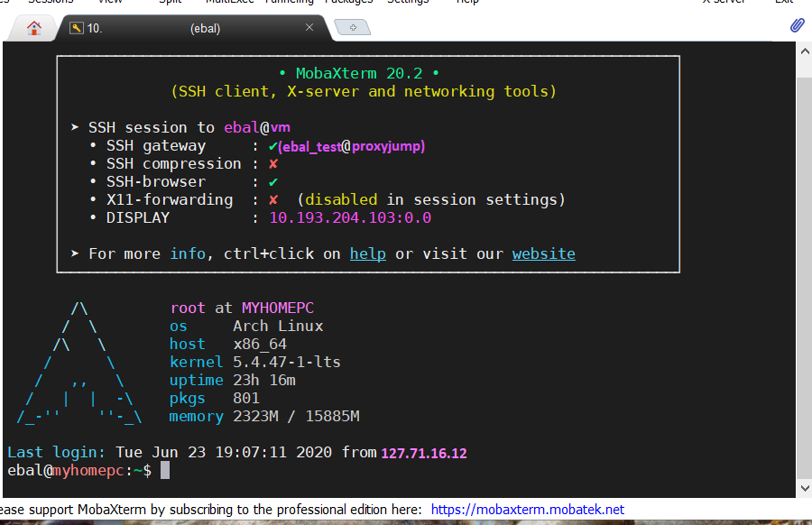Click the blue paperclip icon
Image resolution: width=812 pixels, height=525 pixels.
point(797,25)
